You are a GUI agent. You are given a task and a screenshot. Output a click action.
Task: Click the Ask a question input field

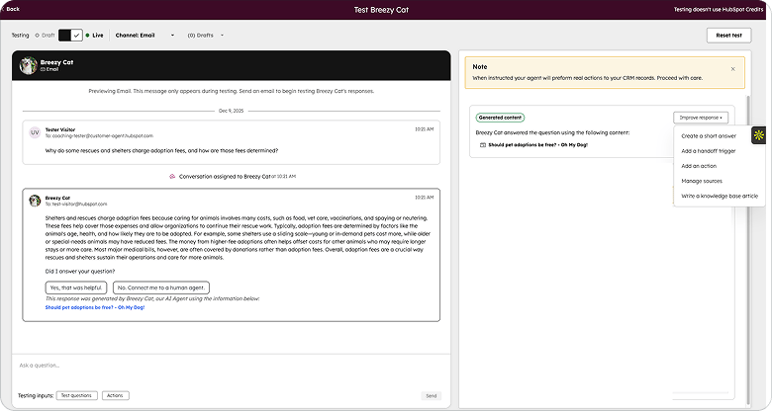[231, 365]
